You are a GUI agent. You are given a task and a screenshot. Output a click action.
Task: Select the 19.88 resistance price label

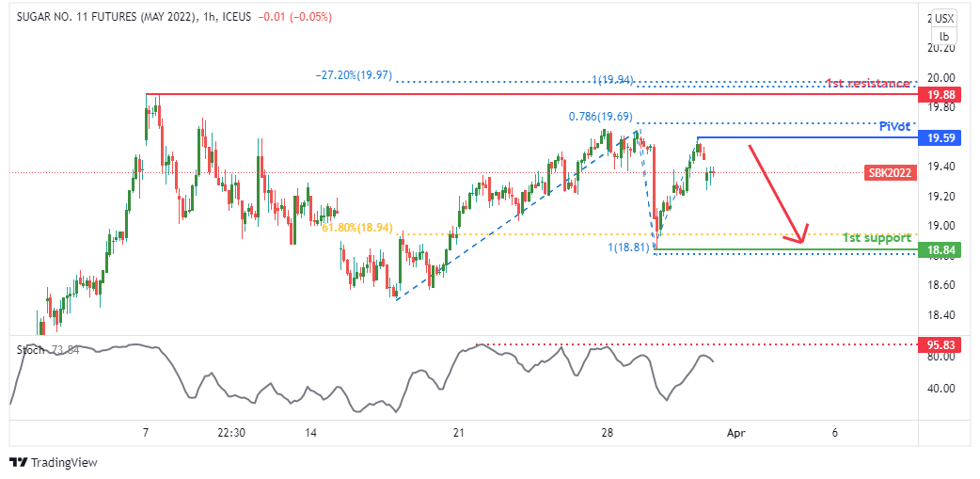[940, 95]
